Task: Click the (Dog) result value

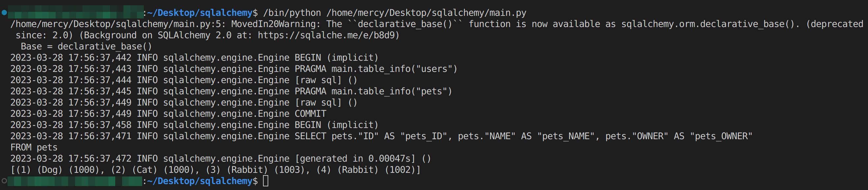Action: pyautogui.click(x=49, y=170)
